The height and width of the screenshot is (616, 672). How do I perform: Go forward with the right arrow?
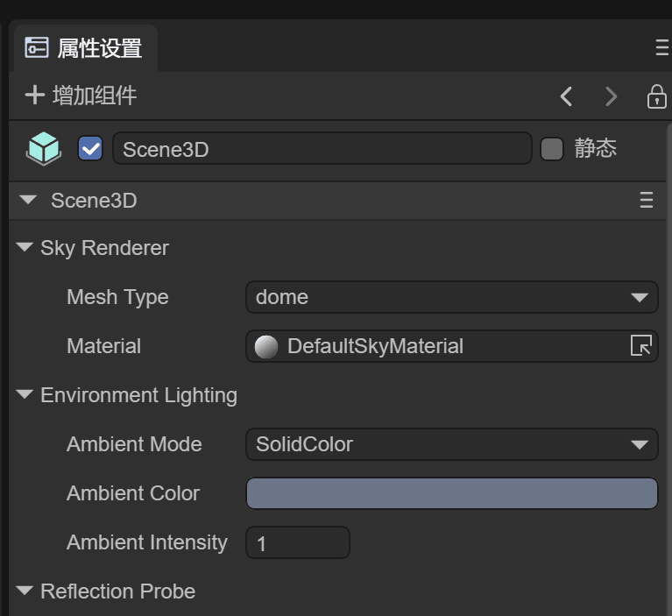(612, 96)
